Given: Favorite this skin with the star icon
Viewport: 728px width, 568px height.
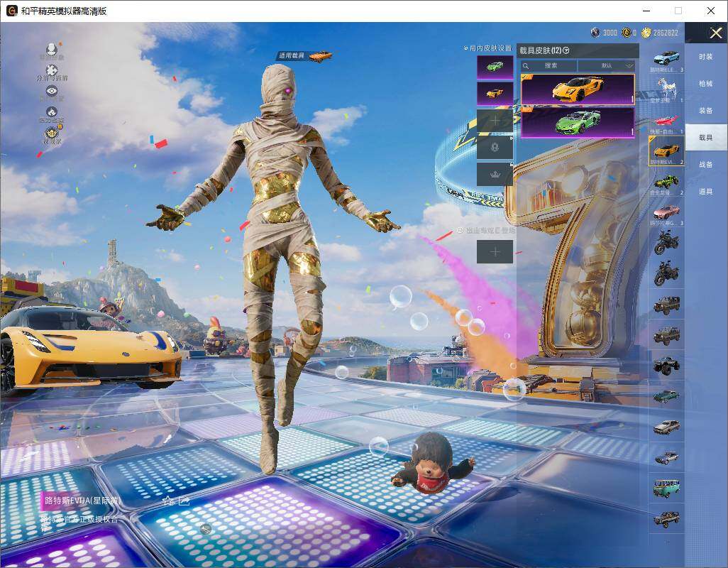Looking at the screenshot, I should point(169,501).
